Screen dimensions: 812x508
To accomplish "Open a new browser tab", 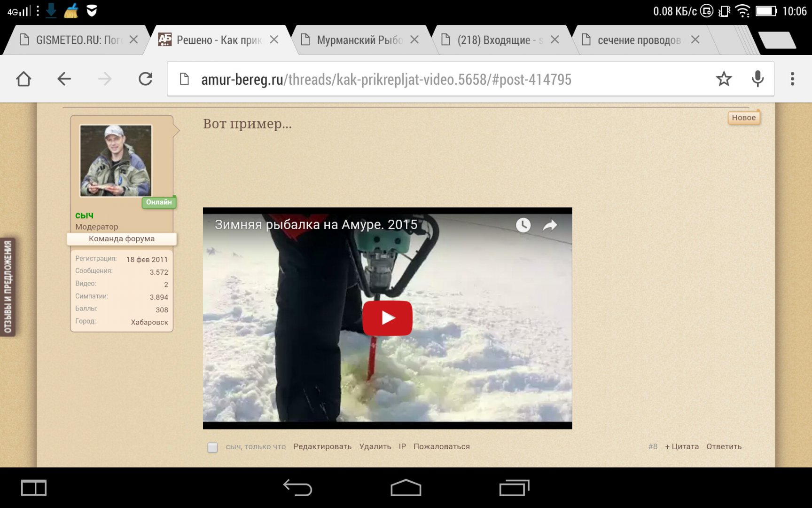I will (x=776, y=40).
